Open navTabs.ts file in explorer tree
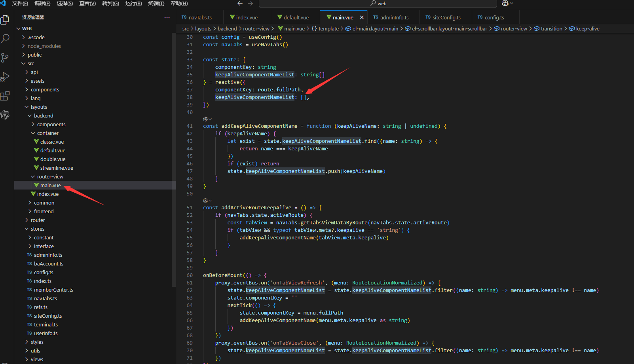Screen dimensions: 634x364 click(45, 299)
